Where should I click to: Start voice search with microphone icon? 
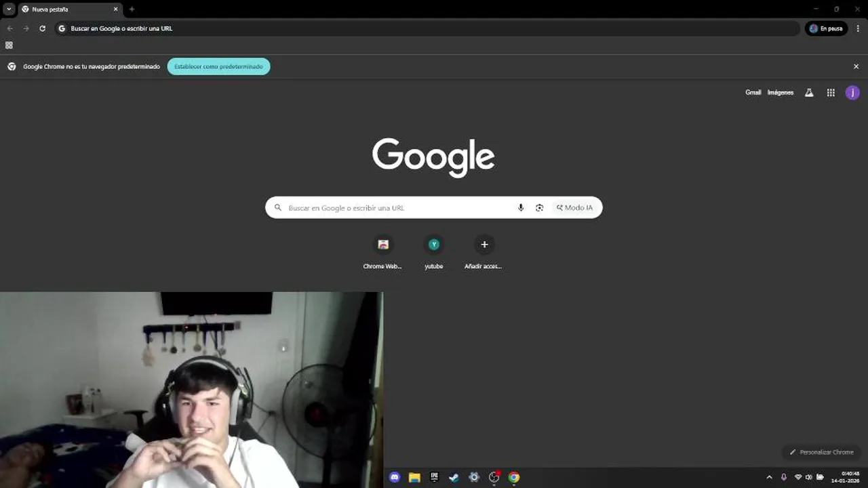tap(521, 207)
